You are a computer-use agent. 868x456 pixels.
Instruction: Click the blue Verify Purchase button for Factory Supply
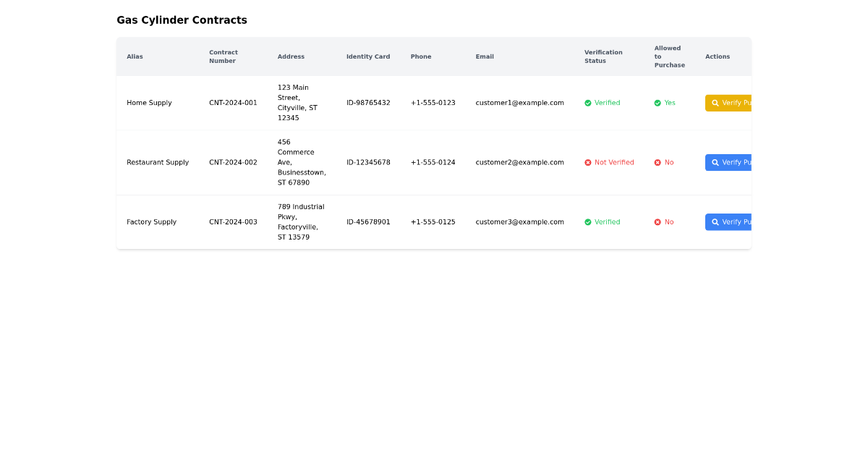tap(731, 221)
